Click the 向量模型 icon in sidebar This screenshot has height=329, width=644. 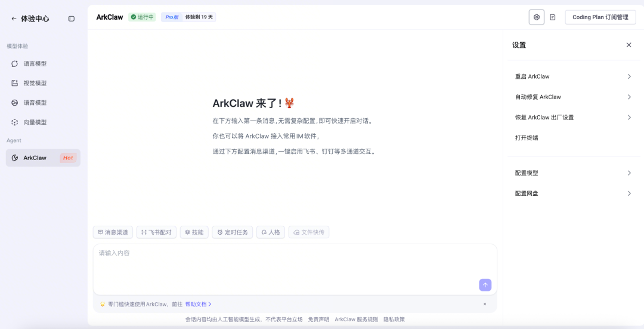click(x=15, y=122)
